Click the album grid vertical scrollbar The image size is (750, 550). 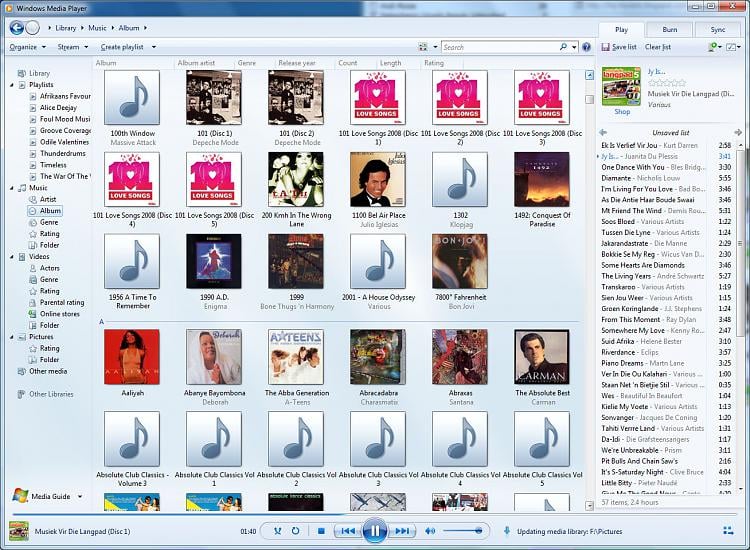pyautogui.click(x=589, y=290)
